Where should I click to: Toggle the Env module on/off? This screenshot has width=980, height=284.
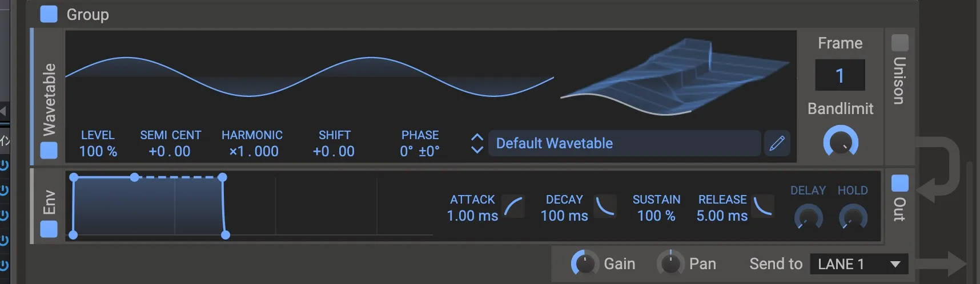tap(49, 229)
